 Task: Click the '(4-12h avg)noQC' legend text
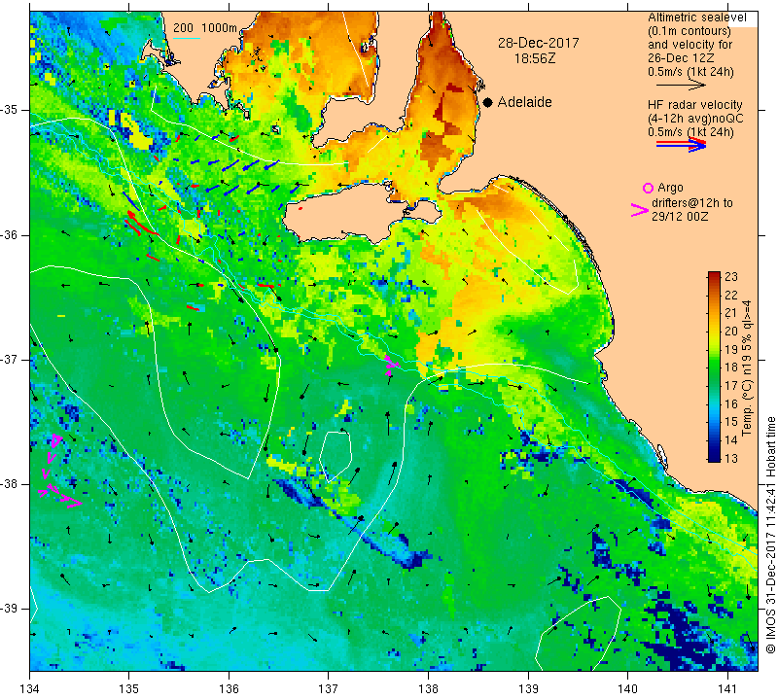coord(695,119)
